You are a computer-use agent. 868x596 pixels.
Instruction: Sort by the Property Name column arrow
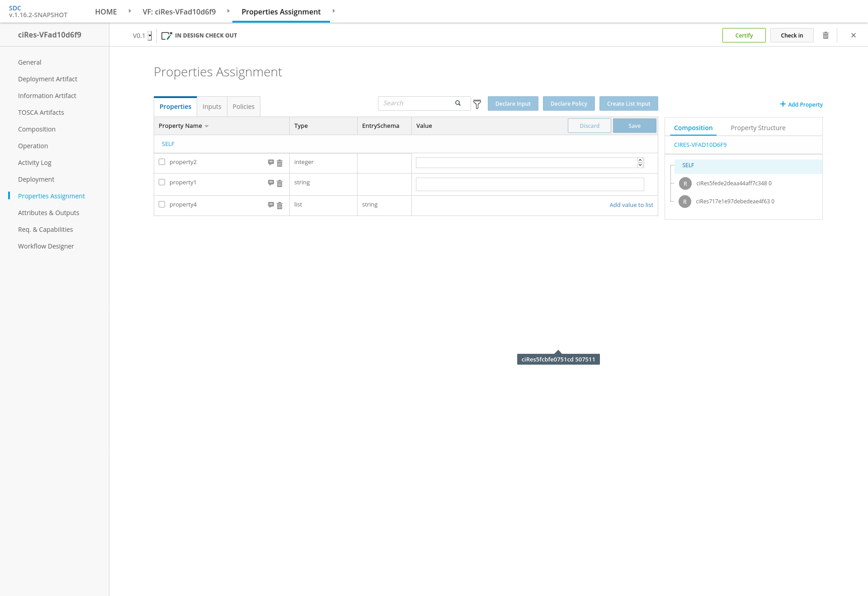pyautogui.click(x=207, y=126)
